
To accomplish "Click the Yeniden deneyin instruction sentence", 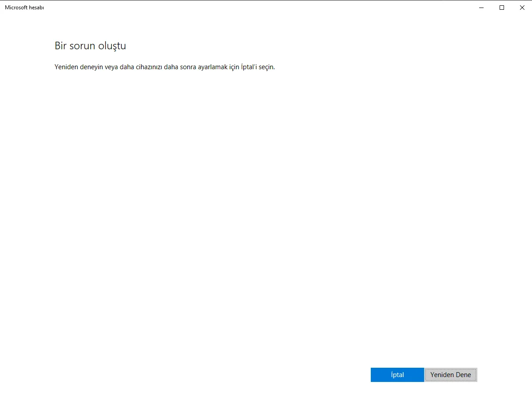I will coord(165,67).
